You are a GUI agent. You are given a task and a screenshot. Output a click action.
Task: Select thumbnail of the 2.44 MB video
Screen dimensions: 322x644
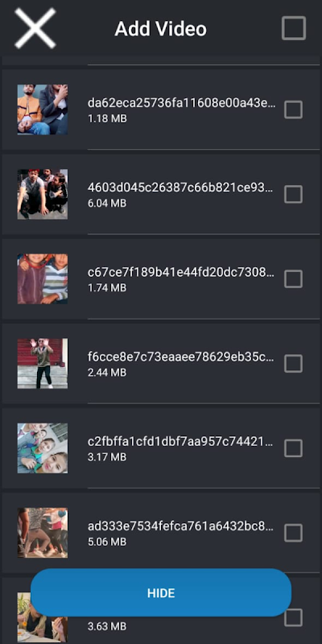click(x=43, y=364)
